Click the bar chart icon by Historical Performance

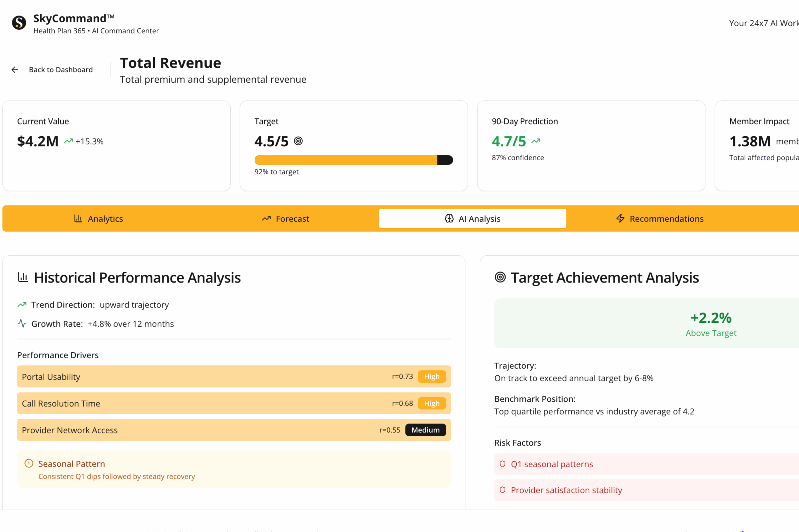point(23,277)
